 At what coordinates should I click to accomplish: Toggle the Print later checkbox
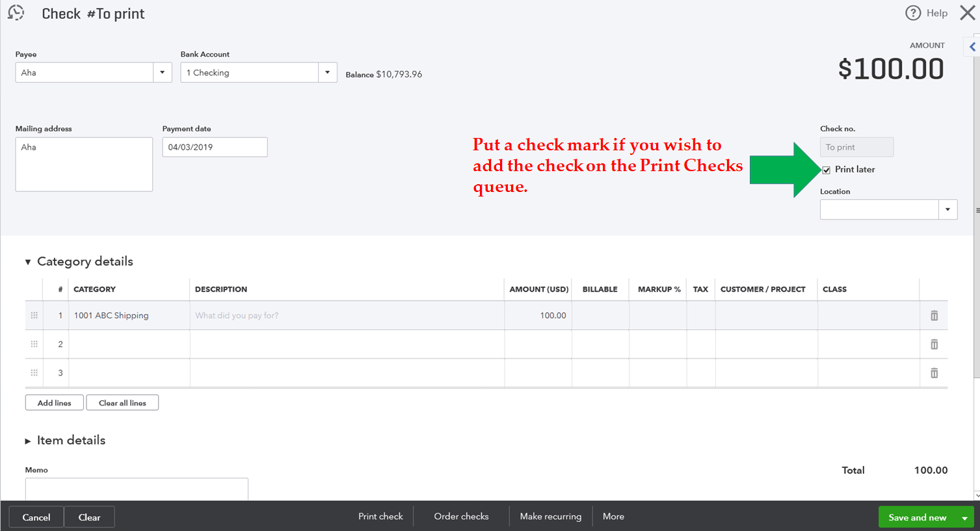pyautogui.click(x=827, y=170)
